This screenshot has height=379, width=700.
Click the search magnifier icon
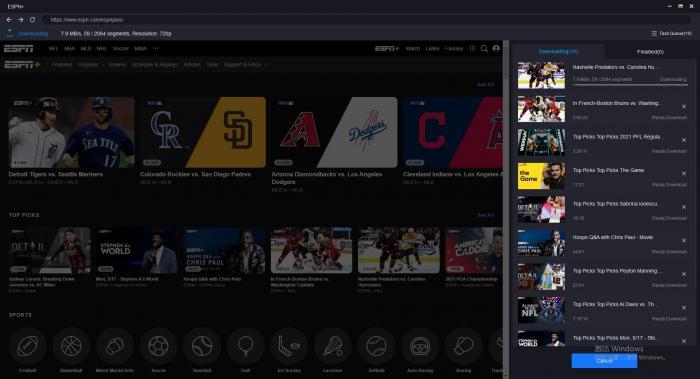click(x=484, y=48)
